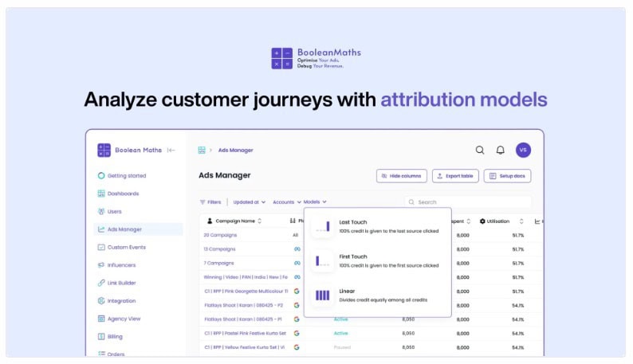Image resolution: width=633 pixels, height=364 pixels.
Task: Click the search magnifier icon in header
Action: (x=480, y=150)
